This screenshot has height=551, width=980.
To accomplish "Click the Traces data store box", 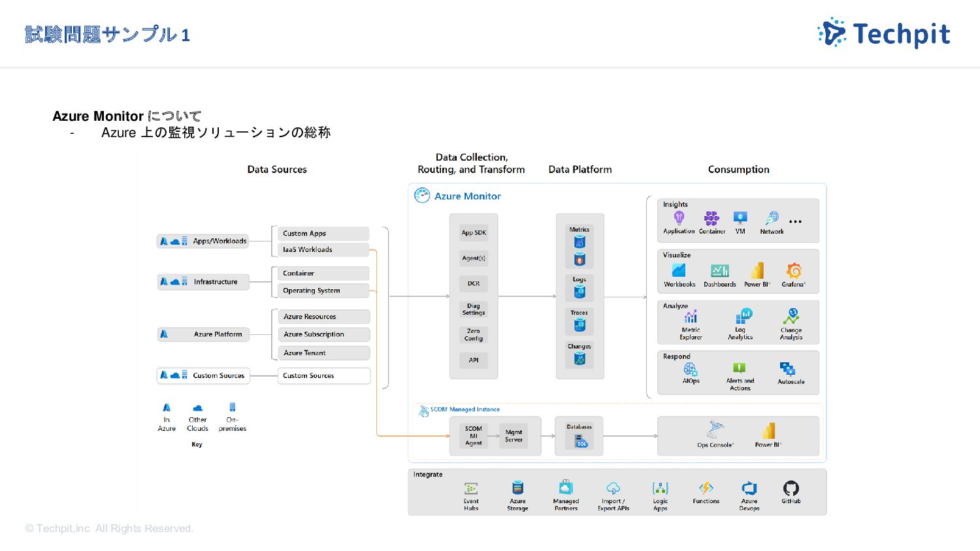I will pos(580,321).
